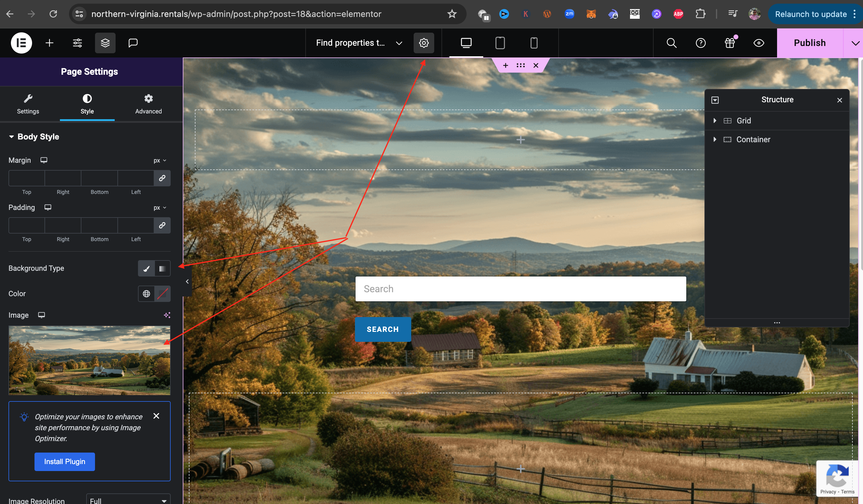
Task: Select the Gradient background type
Action: pos(162,268)
